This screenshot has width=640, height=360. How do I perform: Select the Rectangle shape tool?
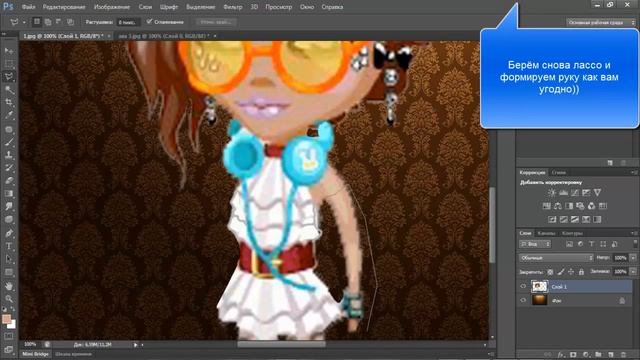(9, 272)
